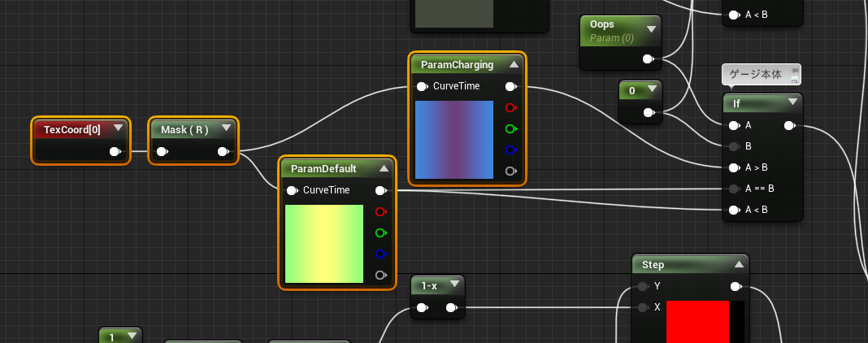
Task: Collapse the 1-x node arrow
Action: point(454,284)
